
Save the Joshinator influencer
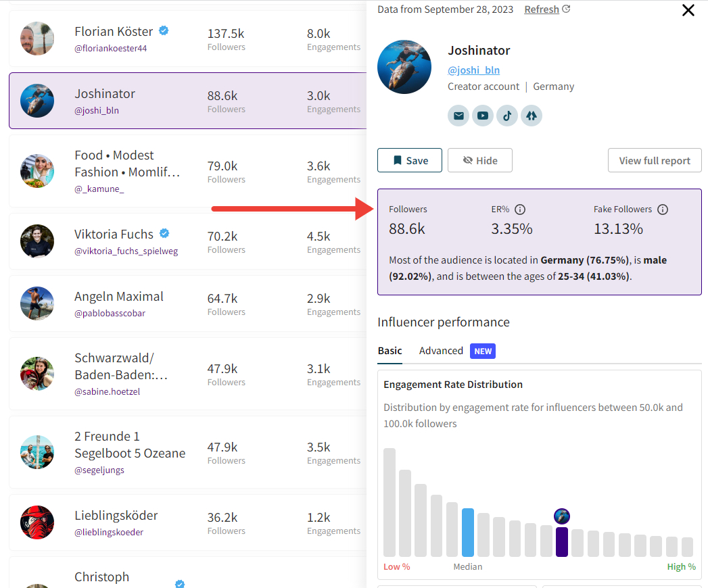[x=410, y=160]
